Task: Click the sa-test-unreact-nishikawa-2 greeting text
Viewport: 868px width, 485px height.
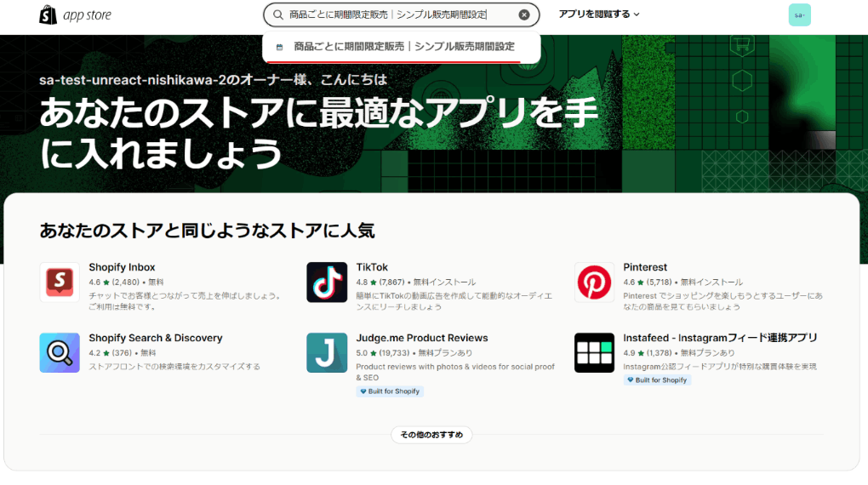Action: tap(213, 80)
